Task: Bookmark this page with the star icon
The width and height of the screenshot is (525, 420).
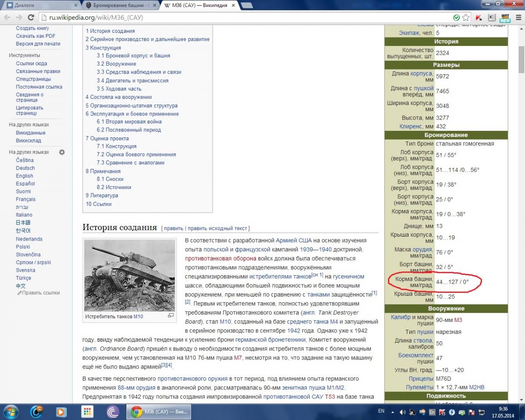Action: click(x=466, y=17)
